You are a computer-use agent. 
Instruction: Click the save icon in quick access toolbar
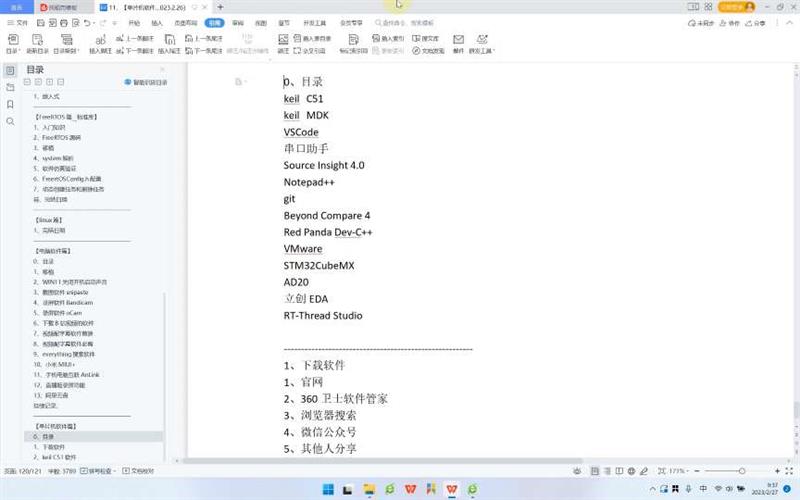point(41,23)
